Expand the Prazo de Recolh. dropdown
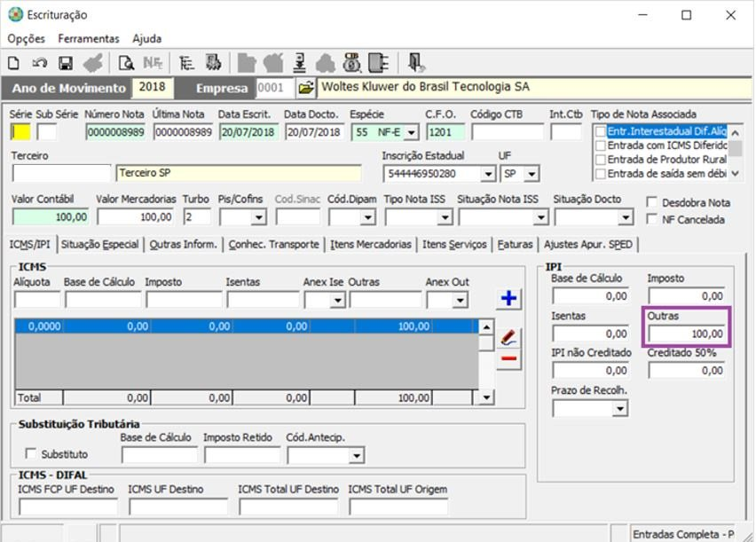 pos(618,409)
